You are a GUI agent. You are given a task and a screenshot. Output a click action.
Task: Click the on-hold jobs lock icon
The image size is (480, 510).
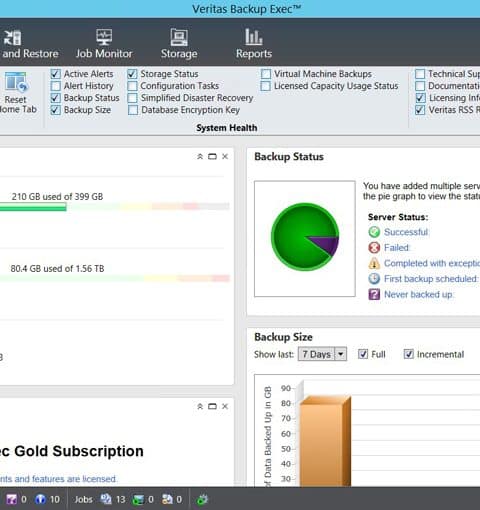(167, 499)
